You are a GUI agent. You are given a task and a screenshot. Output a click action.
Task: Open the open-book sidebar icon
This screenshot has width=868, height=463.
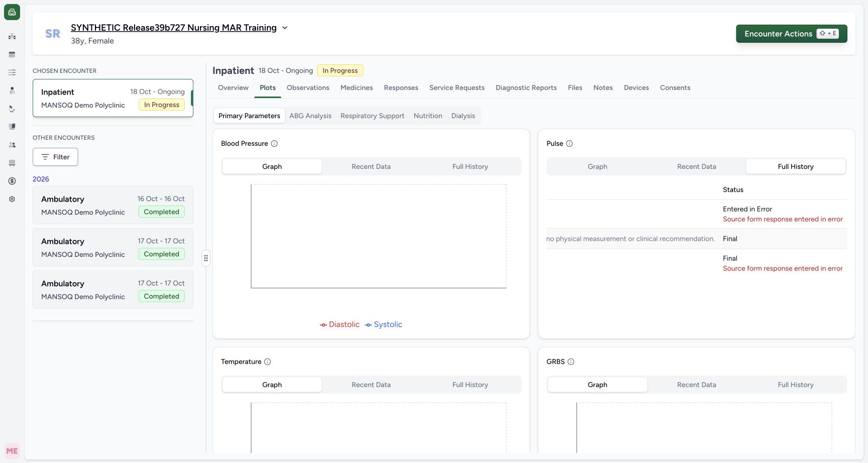click(12, 127)
